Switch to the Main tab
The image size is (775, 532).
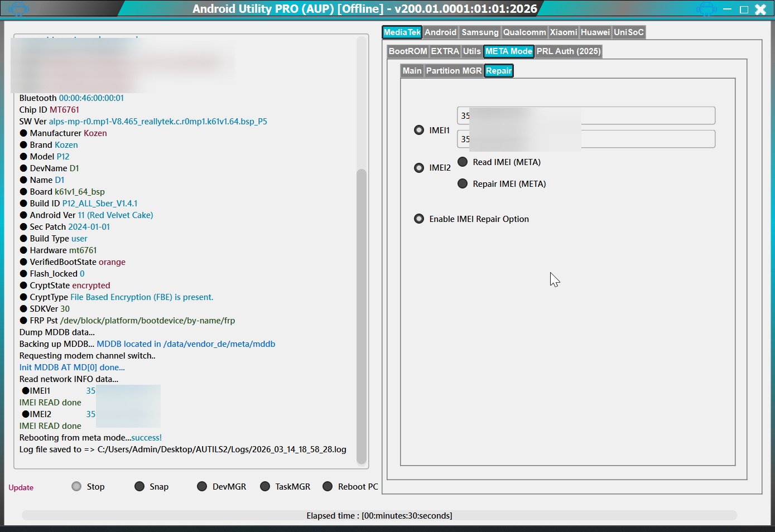coord(412,71)
